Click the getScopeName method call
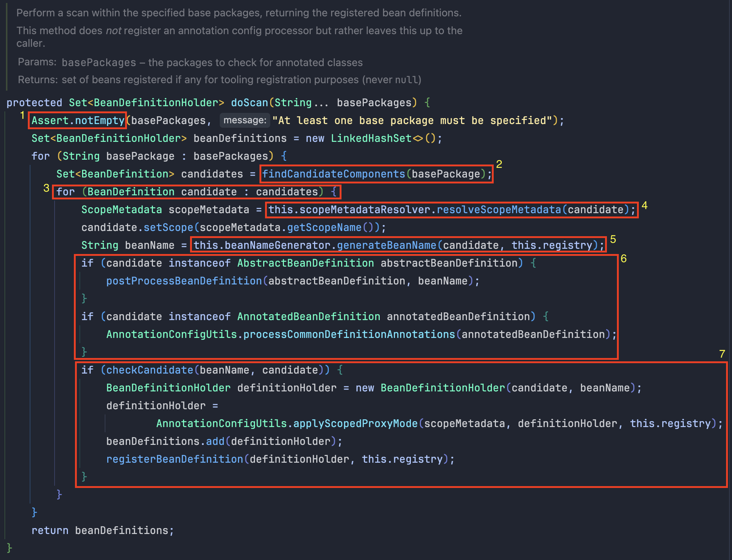The height and width of the screenshot is (560, 732). pyautogui.click(x=324, y=227)
